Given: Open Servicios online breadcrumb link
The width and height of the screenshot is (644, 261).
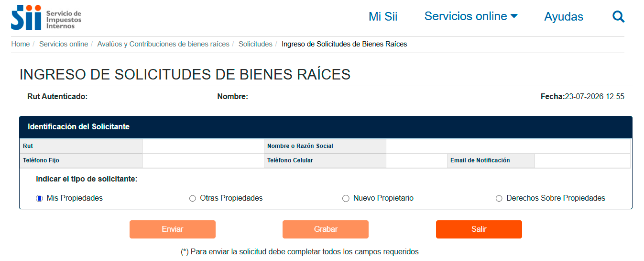Looking at the screenshot, I should tap(64, 44).
